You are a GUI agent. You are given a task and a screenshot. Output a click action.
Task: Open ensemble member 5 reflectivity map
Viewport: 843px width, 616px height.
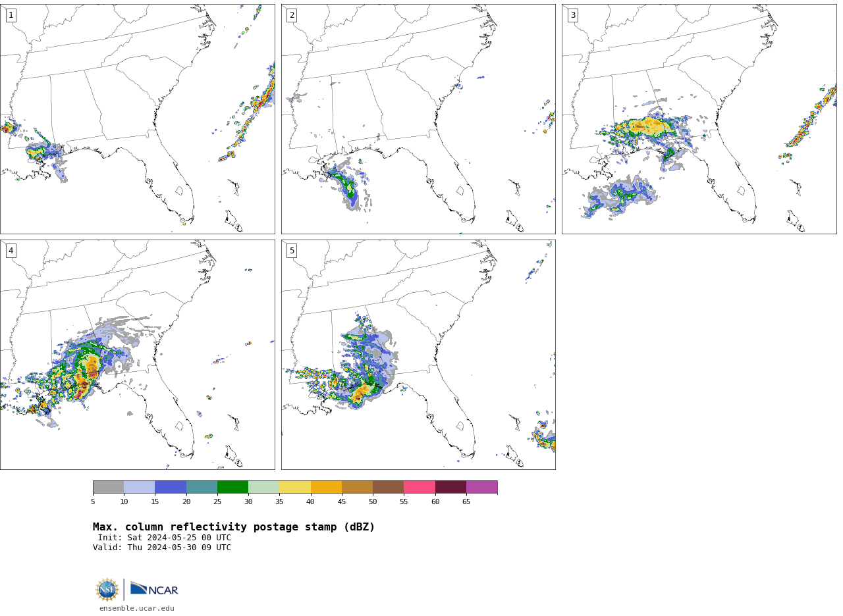[x=418, y=355]
